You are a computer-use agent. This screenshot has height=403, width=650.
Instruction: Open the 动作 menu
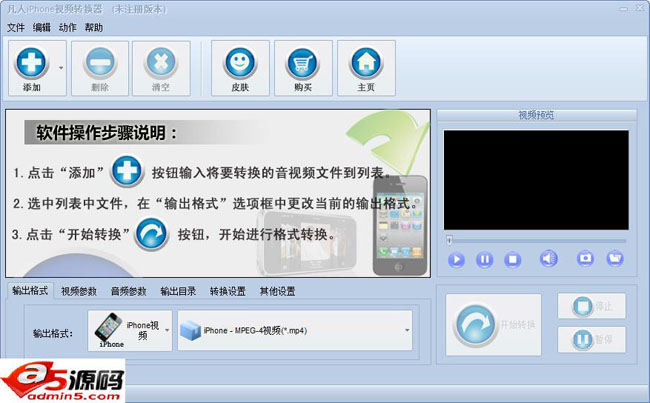point(68,28)
